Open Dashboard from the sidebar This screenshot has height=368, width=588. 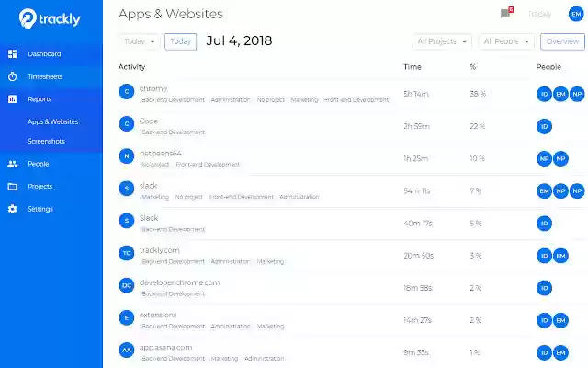44,54
